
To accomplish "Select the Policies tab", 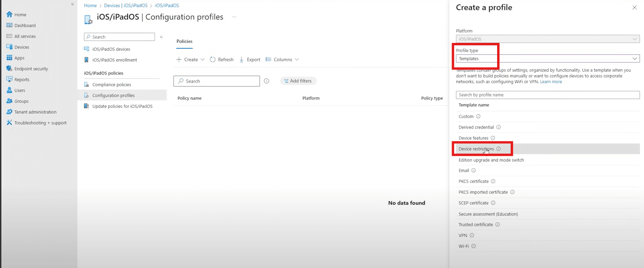I will pos(184,41).
